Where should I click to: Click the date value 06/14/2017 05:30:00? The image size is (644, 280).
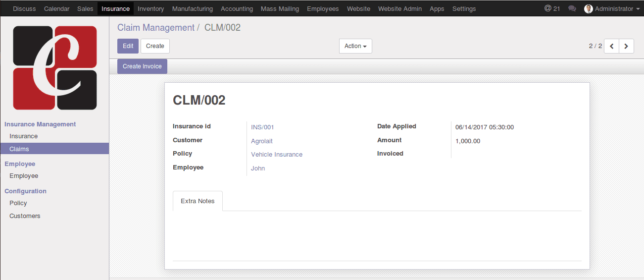pos(485,127)
